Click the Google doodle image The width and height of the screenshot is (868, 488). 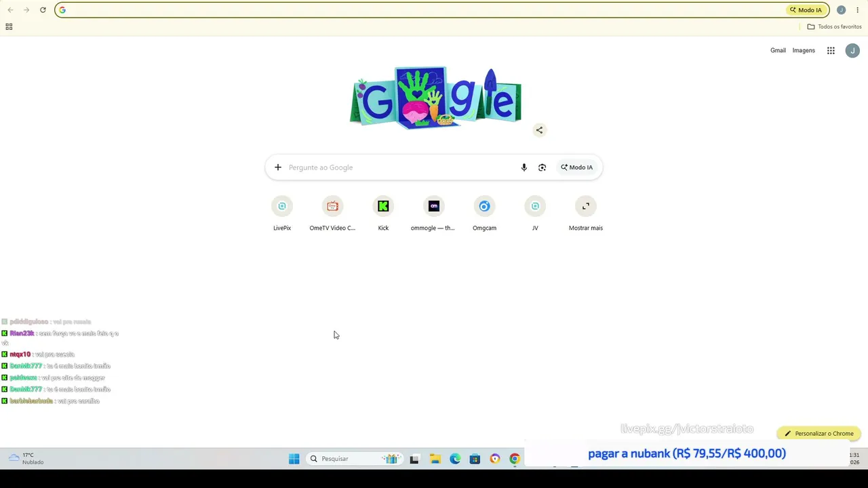(435, 98)
